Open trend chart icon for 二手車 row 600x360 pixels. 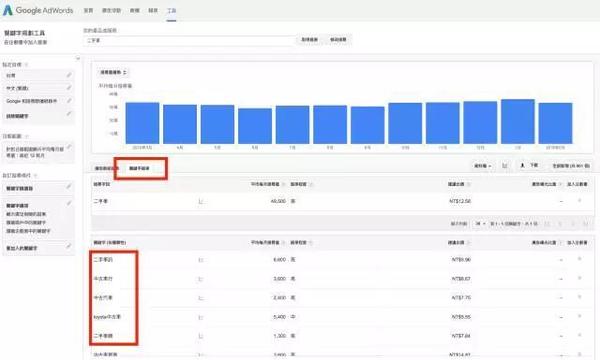coord(201,201)
